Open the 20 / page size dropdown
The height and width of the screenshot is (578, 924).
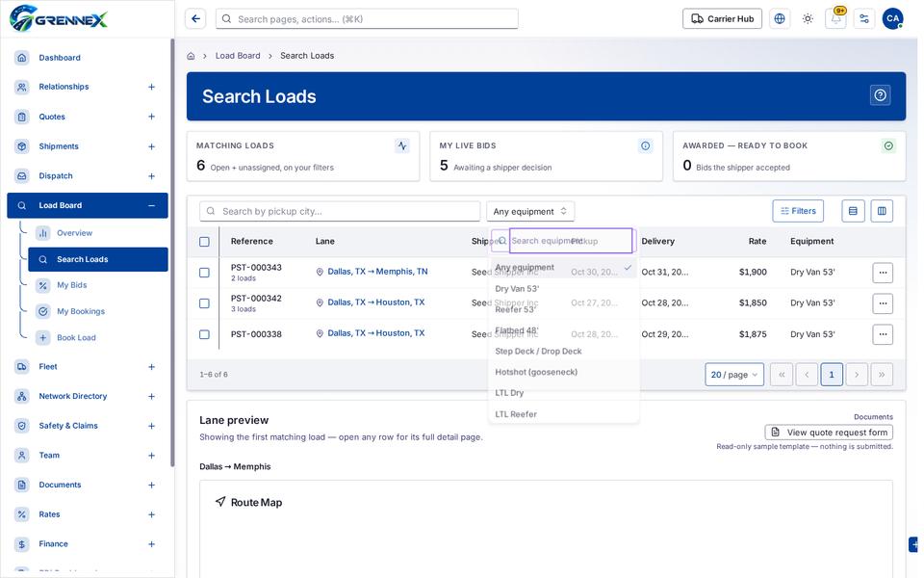click(x=733, y=375)
